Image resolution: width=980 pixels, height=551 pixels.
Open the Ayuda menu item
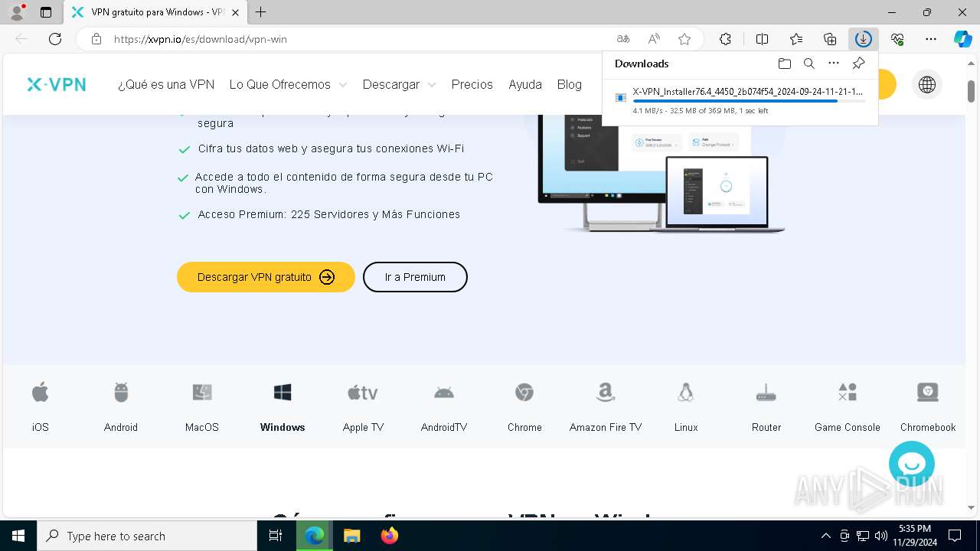click(525, 84)
